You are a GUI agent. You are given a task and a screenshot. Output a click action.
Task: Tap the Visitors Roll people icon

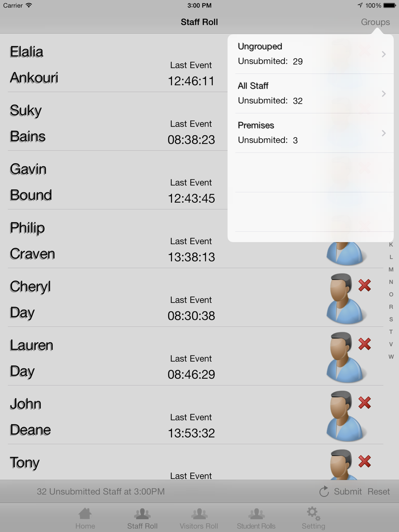coord(199,514)
